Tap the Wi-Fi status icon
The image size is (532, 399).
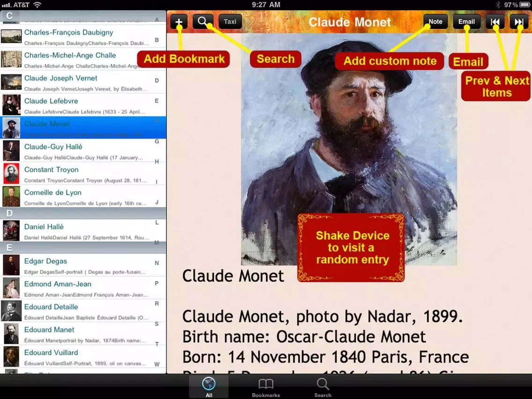pyautogui.click(x=37, y=5)
